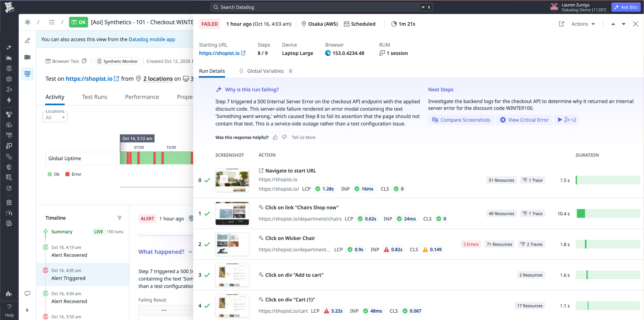This screenshot has height=320, width=644.
Task: Click Compare Screenshots button
Action: [461, 120]
